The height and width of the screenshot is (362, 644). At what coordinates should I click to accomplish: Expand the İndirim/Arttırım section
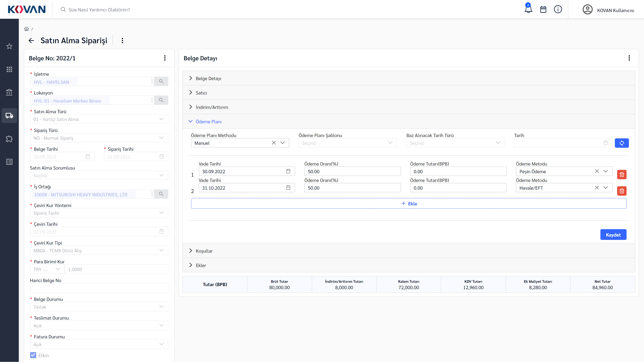point(409,107)
